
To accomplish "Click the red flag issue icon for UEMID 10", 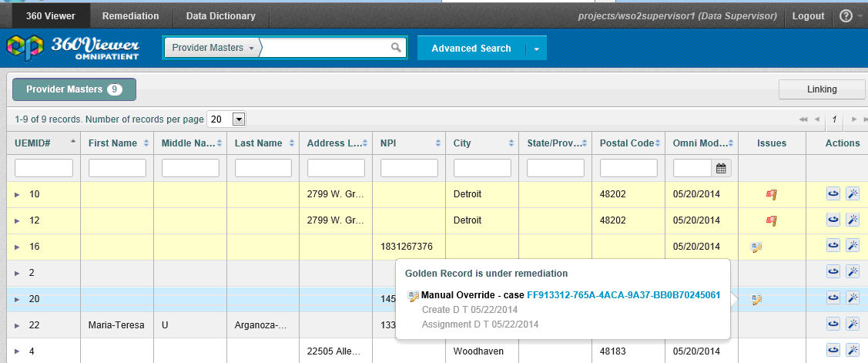I will tap(771, 195).
